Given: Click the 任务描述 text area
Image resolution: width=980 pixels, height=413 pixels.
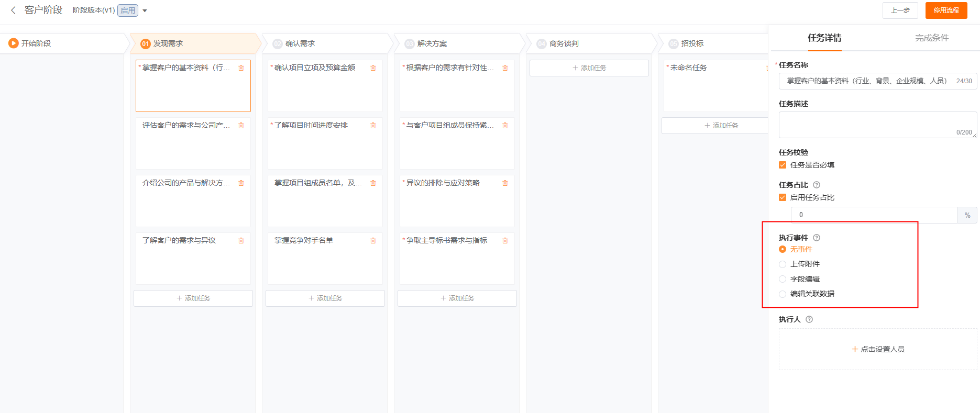Looking at the screenshot, I should 877,125.
